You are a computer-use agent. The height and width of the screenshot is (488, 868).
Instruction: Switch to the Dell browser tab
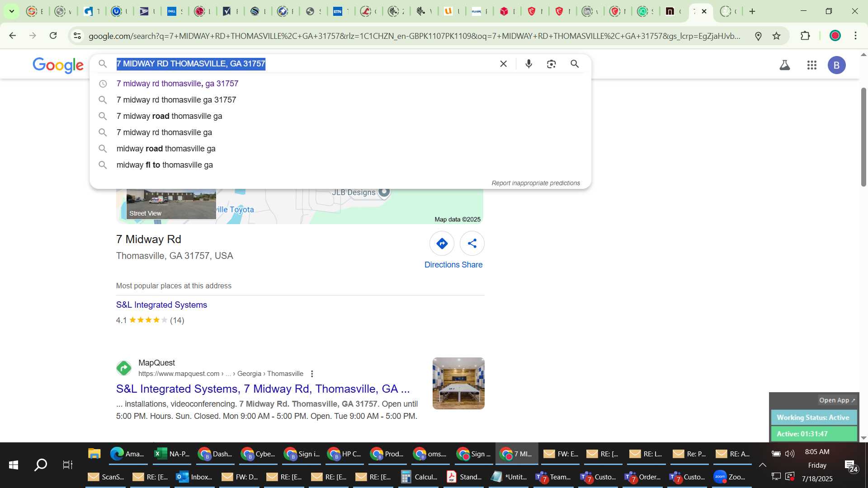click(x=175, y=11)
